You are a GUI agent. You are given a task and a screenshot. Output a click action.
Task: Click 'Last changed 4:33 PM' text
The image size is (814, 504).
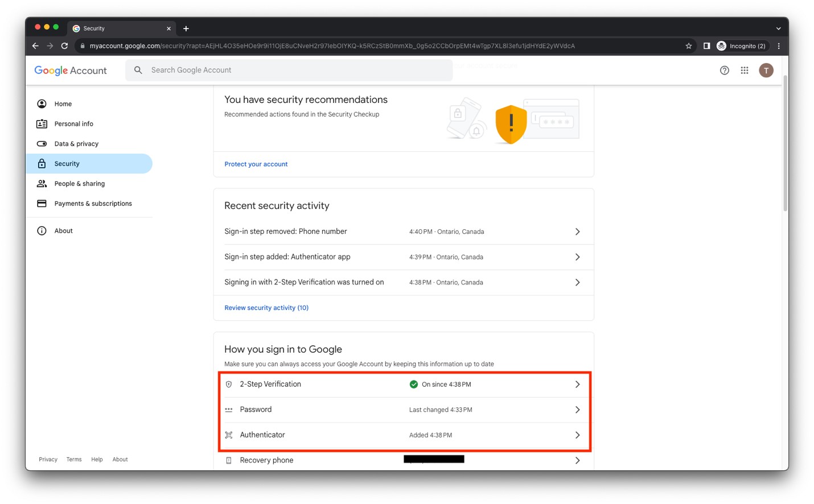441,410
